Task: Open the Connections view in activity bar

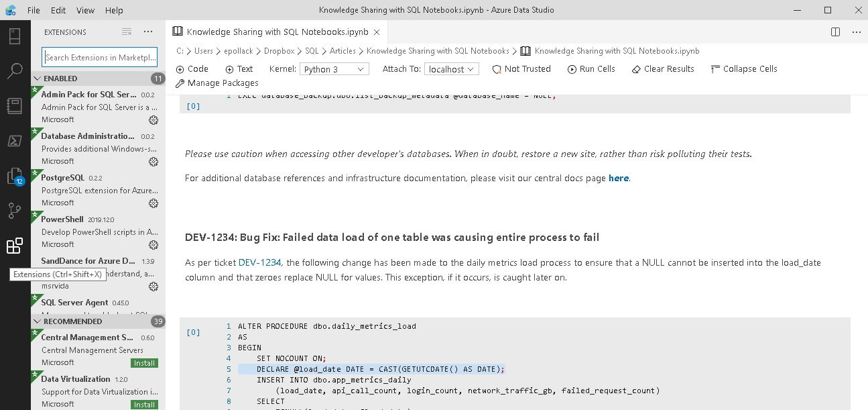Action: [15, 36]
